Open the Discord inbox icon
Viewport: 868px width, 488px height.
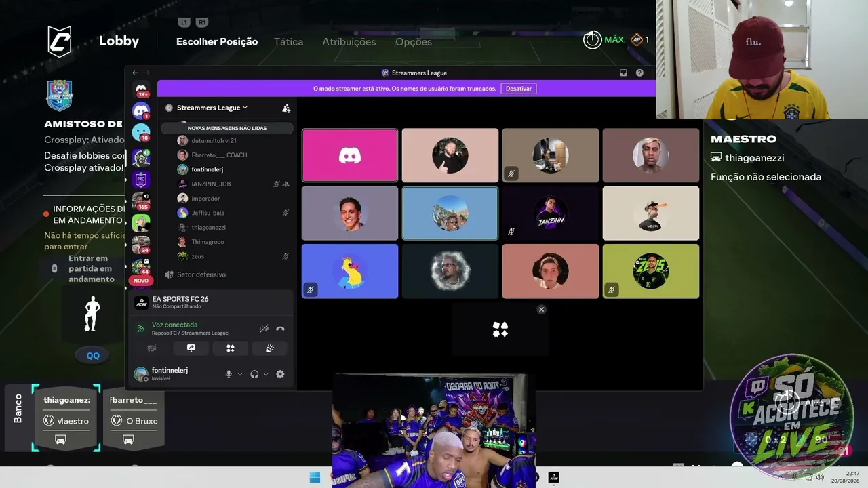pyautogui.click(x=623, y=73)
